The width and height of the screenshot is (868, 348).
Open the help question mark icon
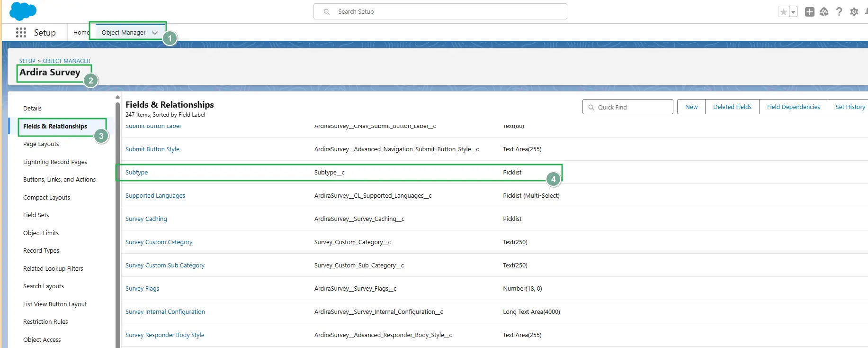tap(839, 12)
